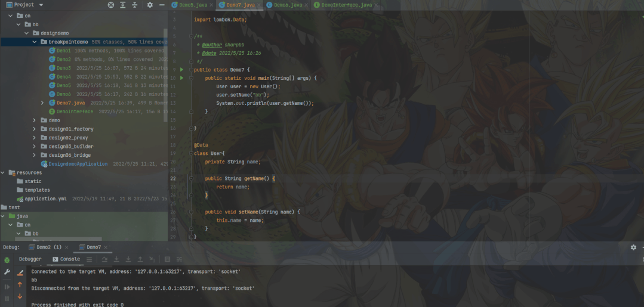Select application.yml in resources folder
The width and height of the screenshot is (644, 307).
(x=45, y=199)
